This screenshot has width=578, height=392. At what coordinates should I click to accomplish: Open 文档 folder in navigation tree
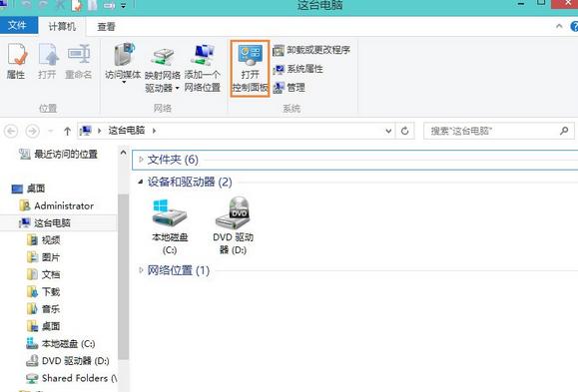44,274
